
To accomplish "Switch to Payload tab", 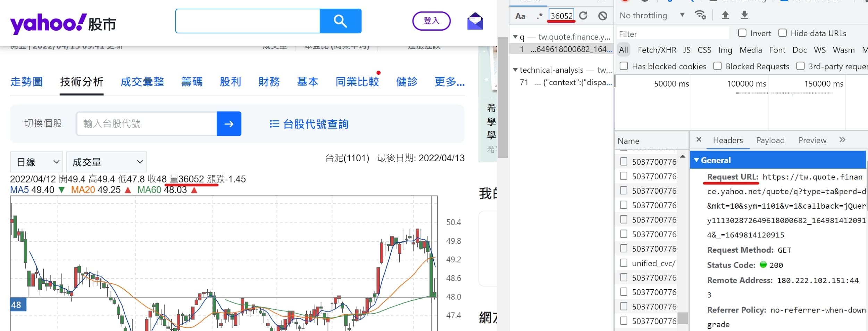I will [770, 140].
